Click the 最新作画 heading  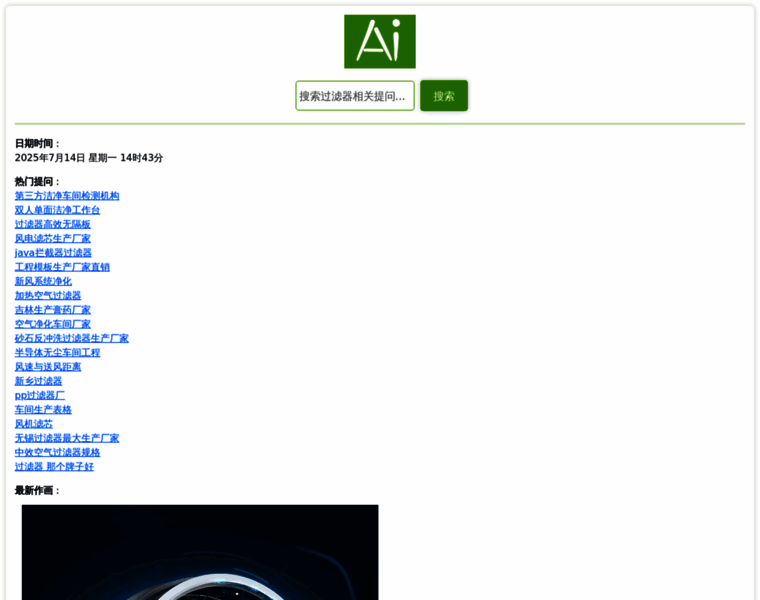pyautogui.click(x=37, y=490)
